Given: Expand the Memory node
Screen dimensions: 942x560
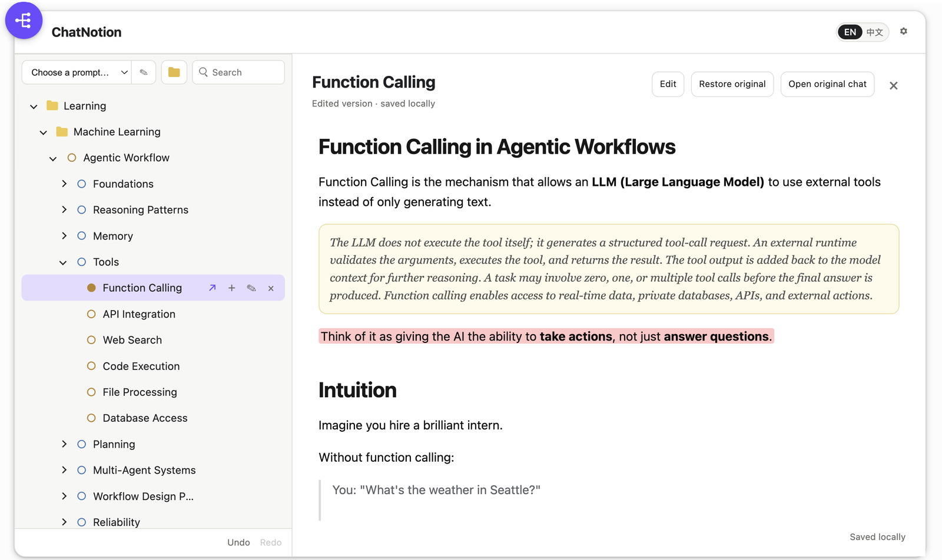Looking at the screenshot, I should pyautogui.click(x=64, y=235).
